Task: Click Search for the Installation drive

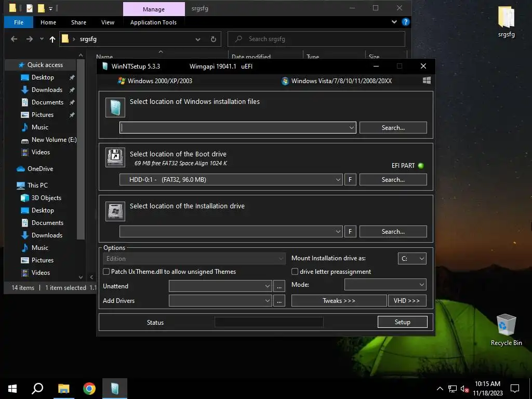Action: pyautogui.click(x=393, y=231)
